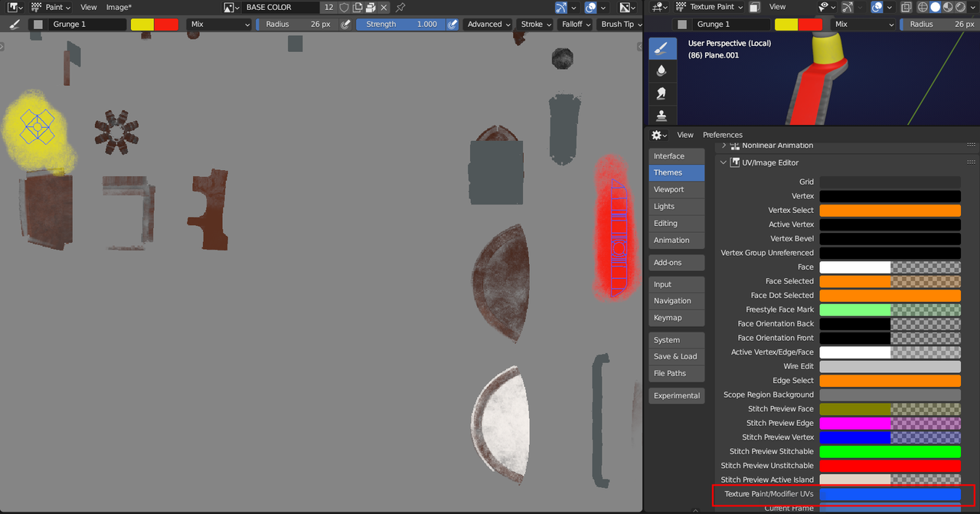The width and height of the screenshot is (980, 514).
Task: Open the Save & Load preferences section
Action: coord(675,356)
